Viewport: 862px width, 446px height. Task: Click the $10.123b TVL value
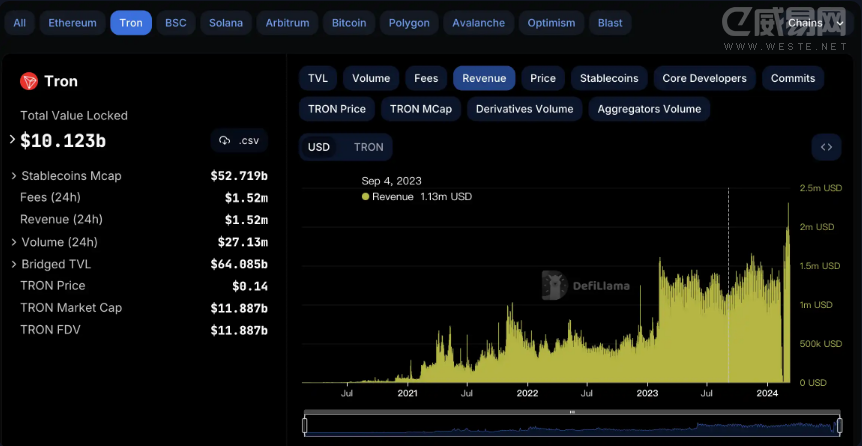[63, 141]
